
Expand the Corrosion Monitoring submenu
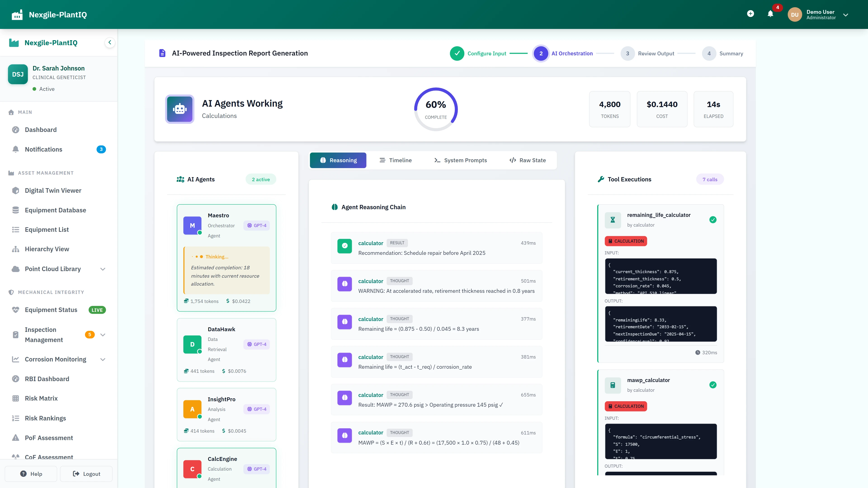tap(103, 359)
